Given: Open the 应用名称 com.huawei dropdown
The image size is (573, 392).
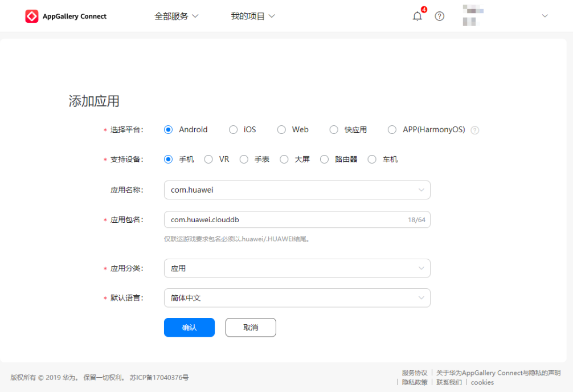Looking at the screenshot, I should [x=297, y=190].
